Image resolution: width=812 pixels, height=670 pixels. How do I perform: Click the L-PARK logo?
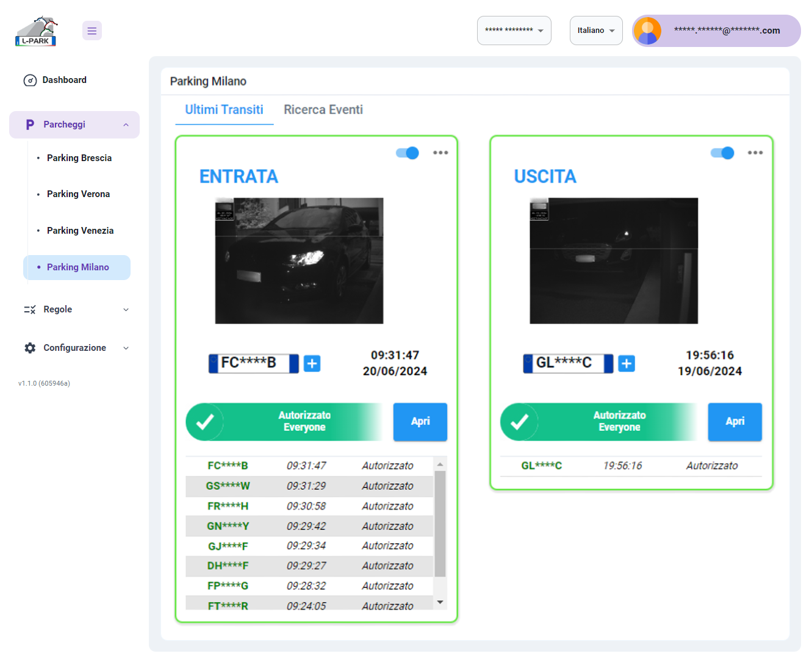coord(36,31)
